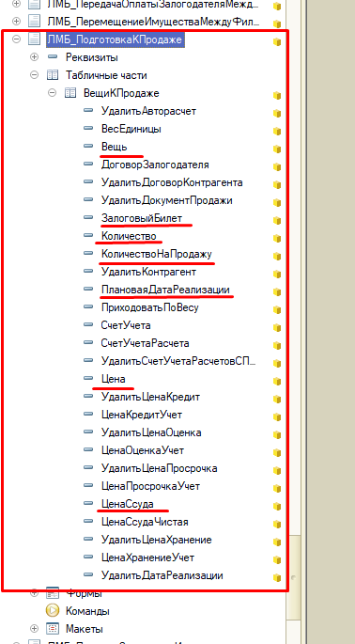
Task: Select the Вещь attribute
Action: (x=114, y=147)
